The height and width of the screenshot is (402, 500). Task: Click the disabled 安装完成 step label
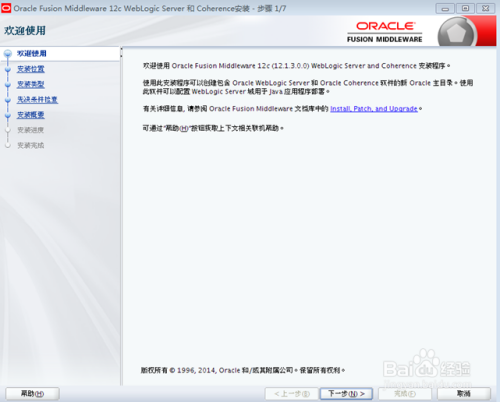[31, 145]
